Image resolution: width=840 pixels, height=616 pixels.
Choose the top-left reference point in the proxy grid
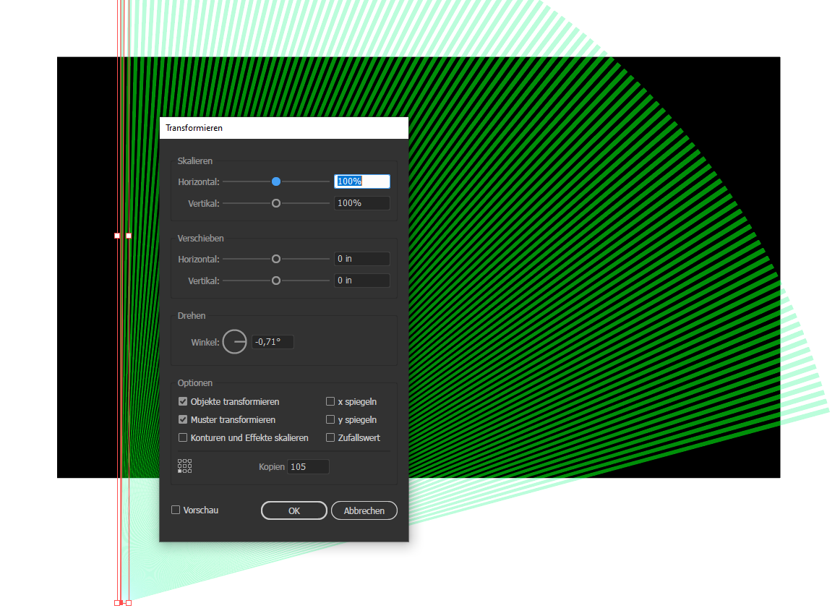pos(180,461)
